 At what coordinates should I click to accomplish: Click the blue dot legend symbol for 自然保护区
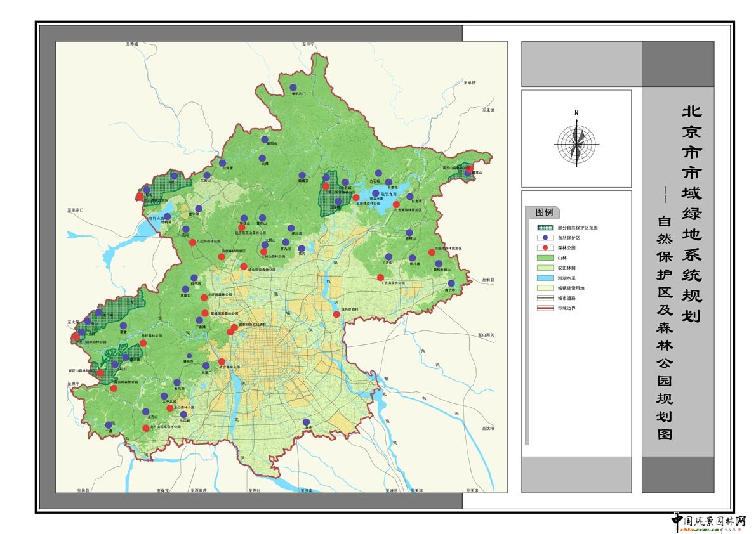[x=545, y=237]
